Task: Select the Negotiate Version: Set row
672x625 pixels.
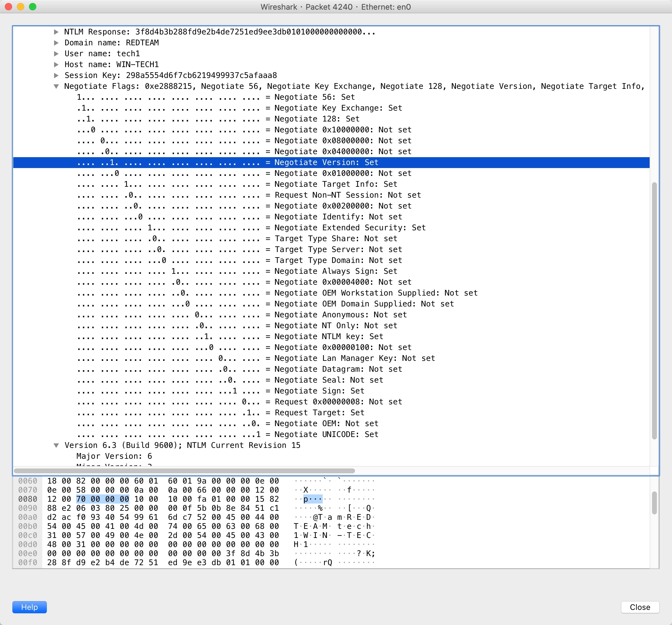Action: click(326, 162)
